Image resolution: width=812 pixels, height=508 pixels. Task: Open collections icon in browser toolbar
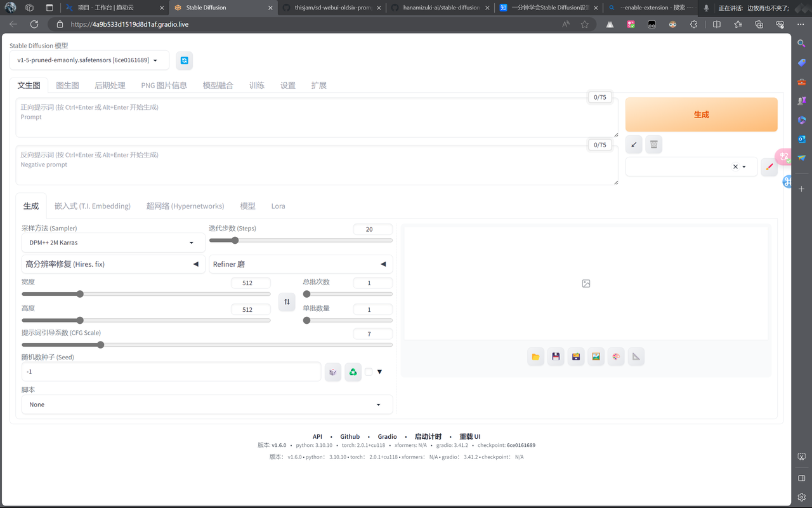point(759,24)
